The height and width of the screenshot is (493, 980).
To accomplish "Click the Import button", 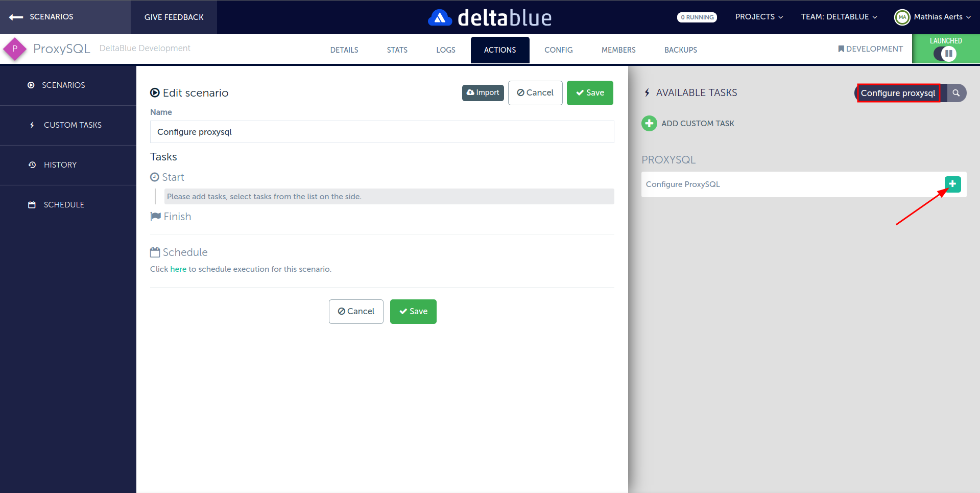I will [x=482, y=92].
